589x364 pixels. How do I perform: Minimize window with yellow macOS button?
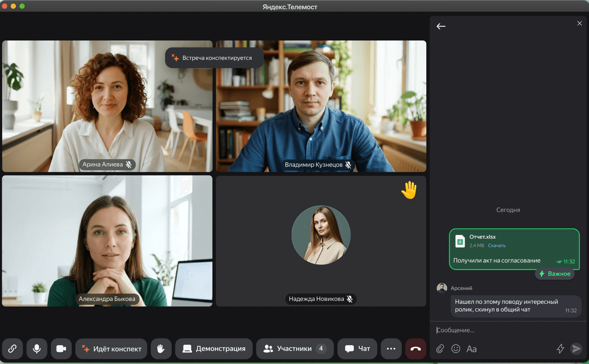pyautogui.click(x=13, y=6)
